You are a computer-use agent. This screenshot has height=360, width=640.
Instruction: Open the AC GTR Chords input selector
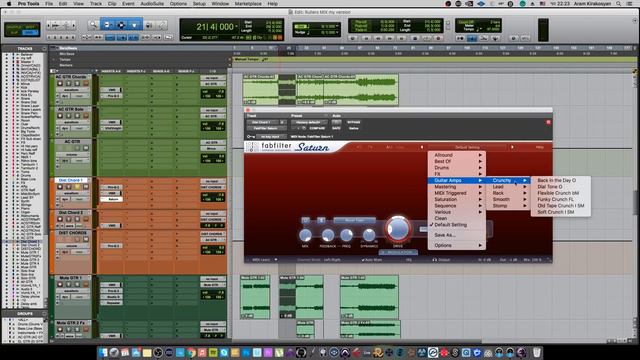click(x=212, y=78)
